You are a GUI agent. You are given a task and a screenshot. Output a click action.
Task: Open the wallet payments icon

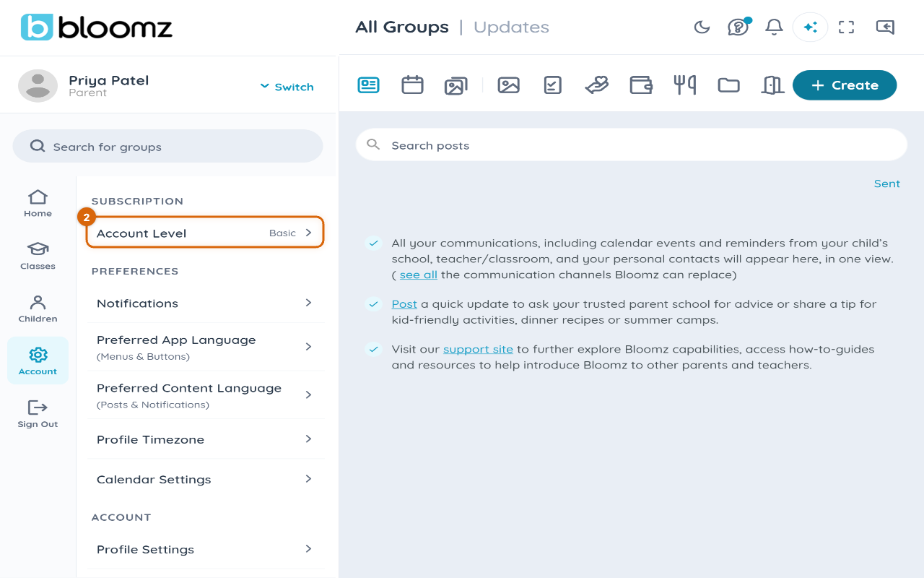point(641,85)
